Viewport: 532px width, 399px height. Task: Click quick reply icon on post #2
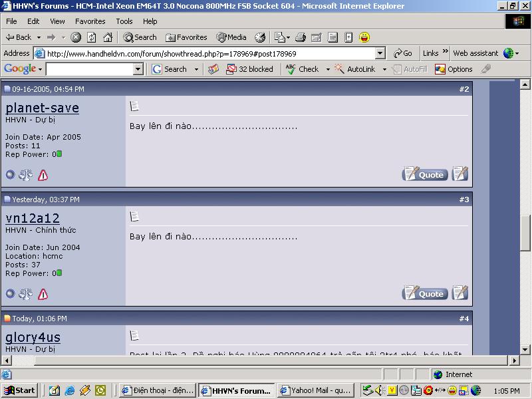pyautogui.click(x=460, y=174)
